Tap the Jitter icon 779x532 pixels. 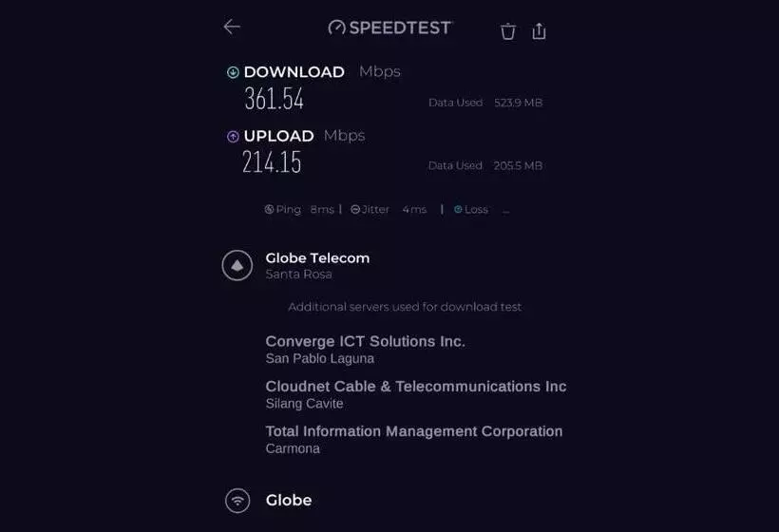coord(355,209)
